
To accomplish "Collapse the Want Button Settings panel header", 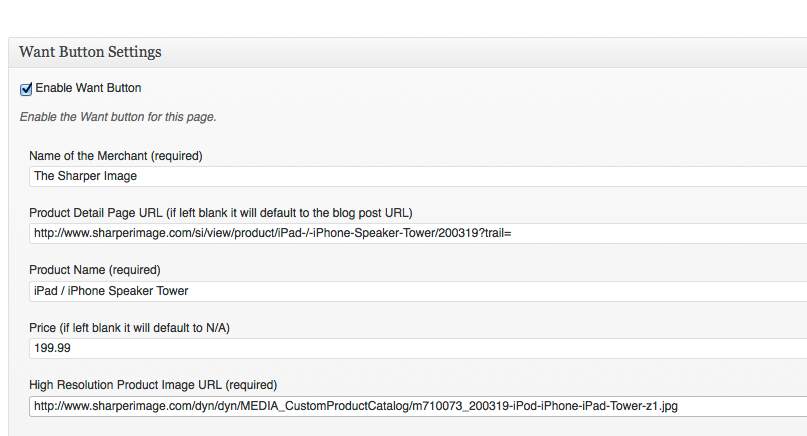I will tap(408, 52).
